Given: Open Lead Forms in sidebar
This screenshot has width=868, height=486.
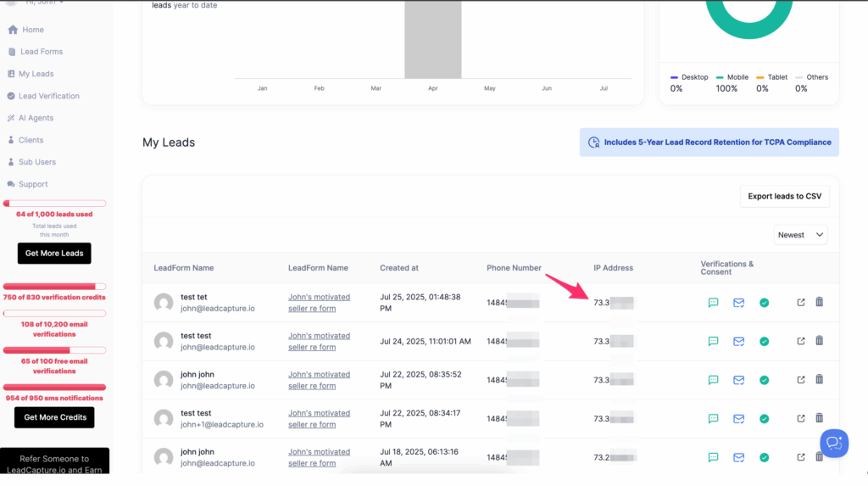Looking at the screenshot, I should pos(41,52).
